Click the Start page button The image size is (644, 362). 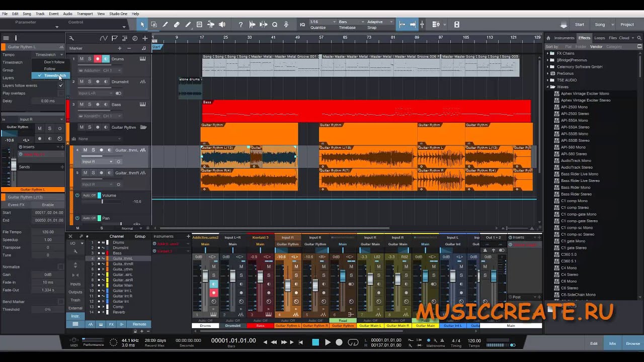[x=580, y=25]
